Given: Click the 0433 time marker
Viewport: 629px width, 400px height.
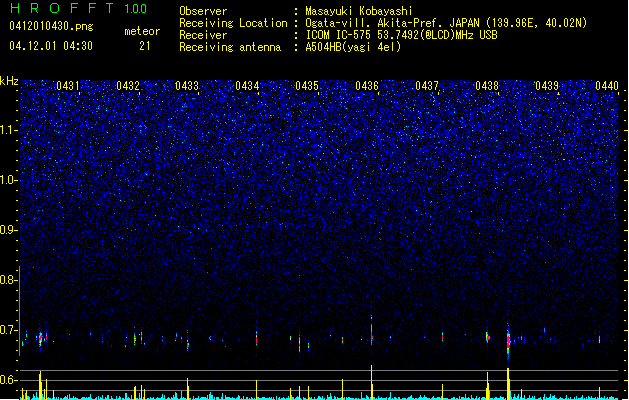Looking at the screenshot, I should point(187,86).
